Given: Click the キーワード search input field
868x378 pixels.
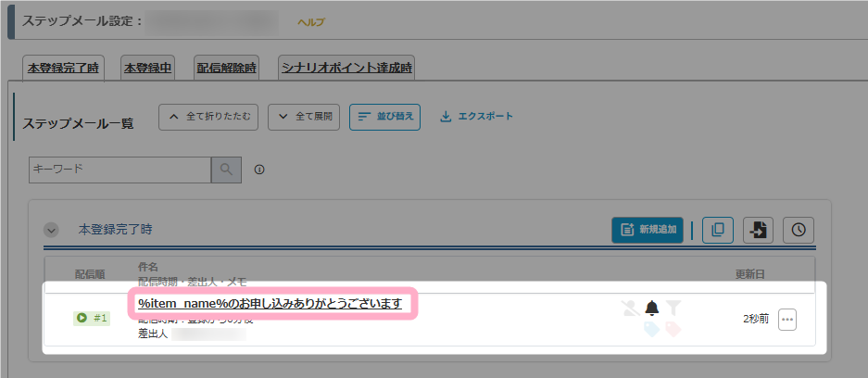Looking at the screenshot, I should (120, 170).
